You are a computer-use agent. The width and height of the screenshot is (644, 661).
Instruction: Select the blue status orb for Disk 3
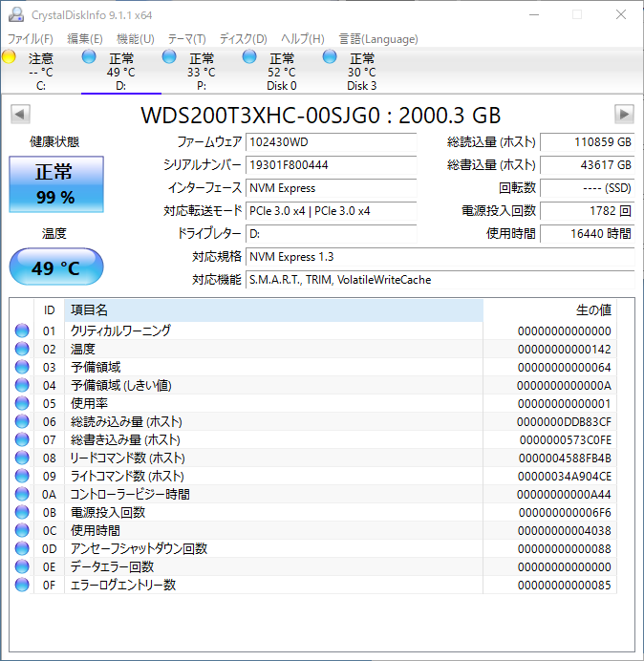point(330,56)
